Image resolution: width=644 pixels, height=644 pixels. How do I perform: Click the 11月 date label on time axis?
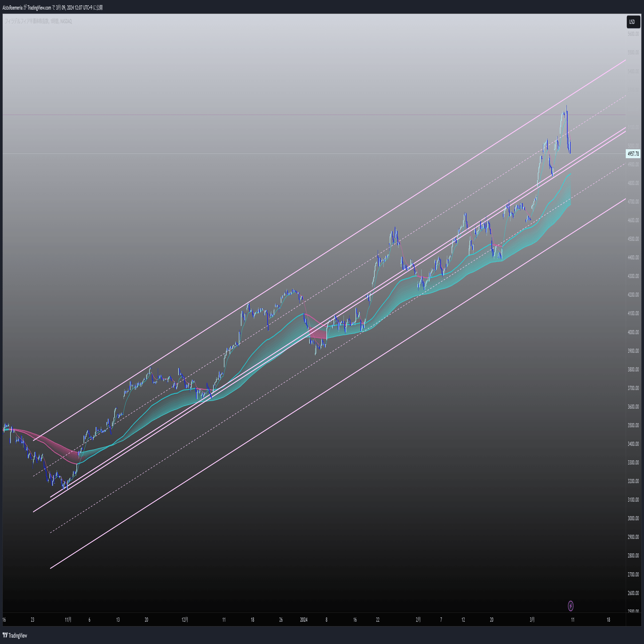click(68, 620)
